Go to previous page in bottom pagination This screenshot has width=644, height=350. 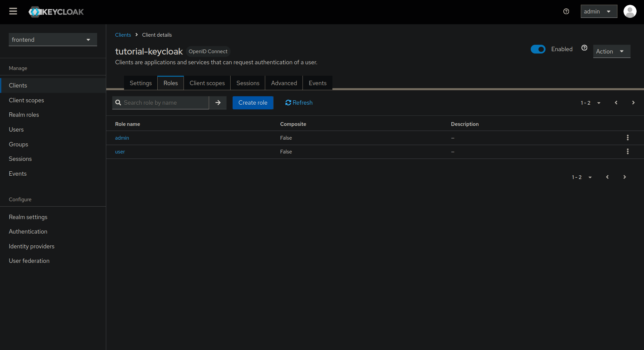click(x=607, y=177)
